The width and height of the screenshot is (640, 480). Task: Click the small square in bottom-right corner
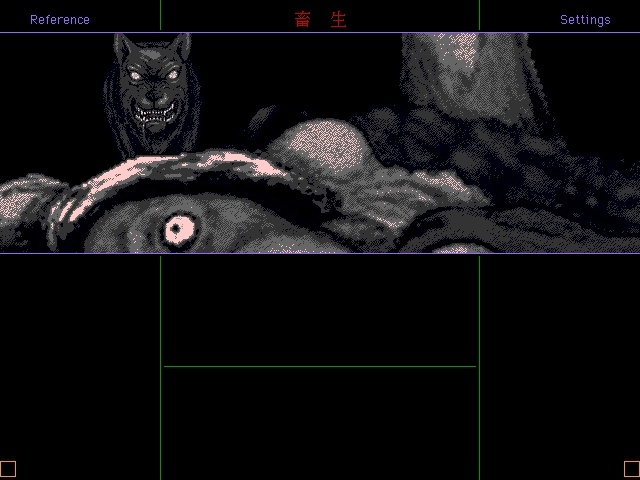click(632, 469)
